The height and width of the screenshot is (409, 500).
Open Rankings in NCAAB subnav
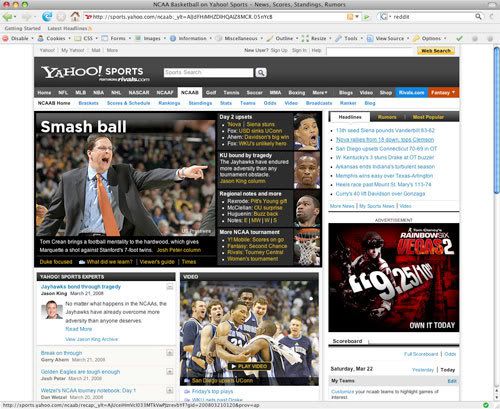coord(169,103)
